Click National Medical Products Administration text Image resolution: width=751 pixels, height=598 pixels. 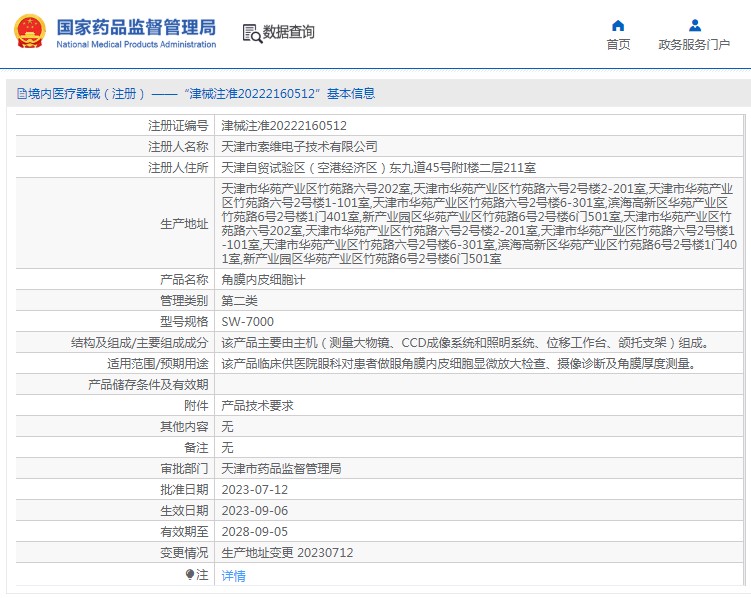(x=136, y=45)
